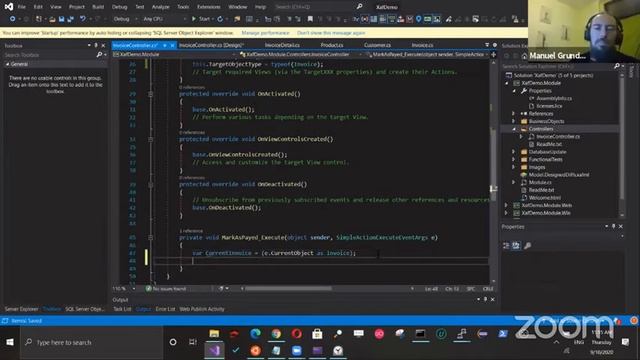Click the Restart/refresh icon next to Start
Viewport: 640px width, 360px height.
pyautogui.click(x=220, y=19)
